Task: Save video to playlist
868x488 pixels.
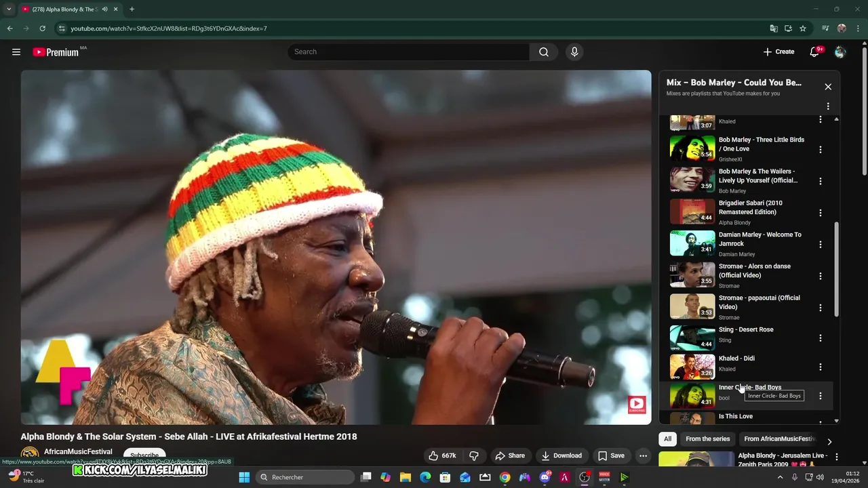Action: (611, 455)
